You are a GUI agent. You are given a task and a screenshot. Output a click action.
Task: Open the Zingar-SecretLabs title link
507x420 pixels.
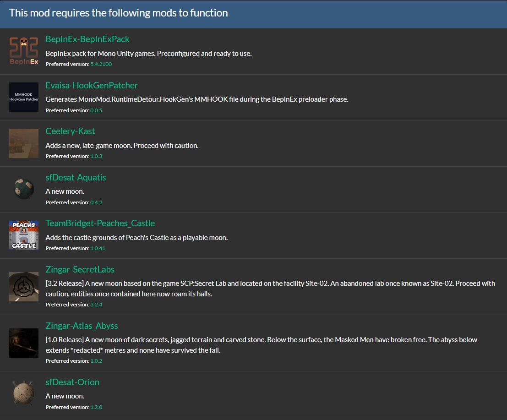(x=80, y=270)
